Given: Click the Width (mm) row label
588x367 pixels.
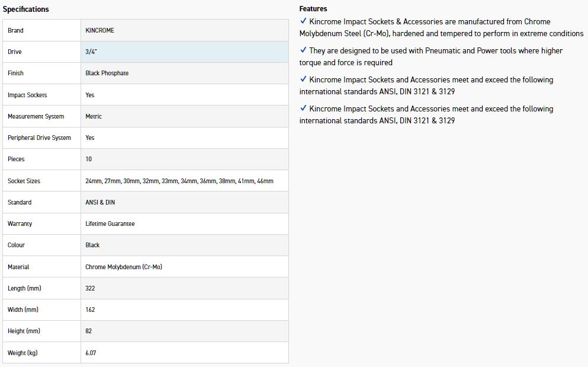Looking at the screenshot, I should (24, 309).
